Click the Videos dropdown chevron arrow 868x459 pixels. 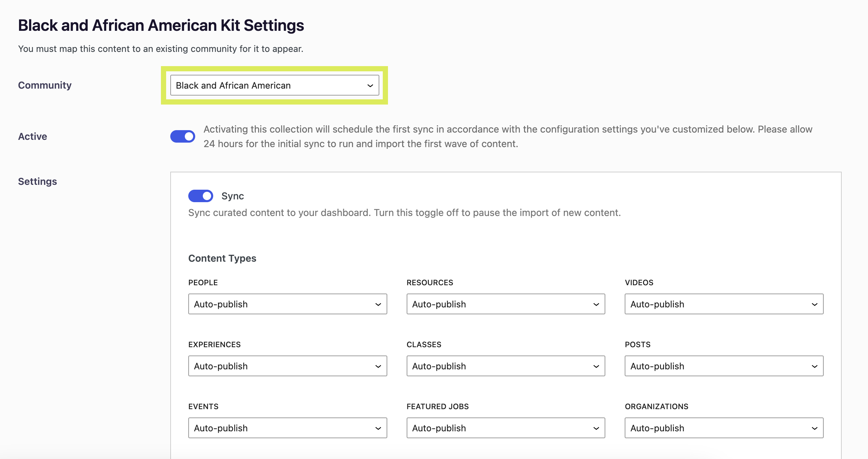814,304
